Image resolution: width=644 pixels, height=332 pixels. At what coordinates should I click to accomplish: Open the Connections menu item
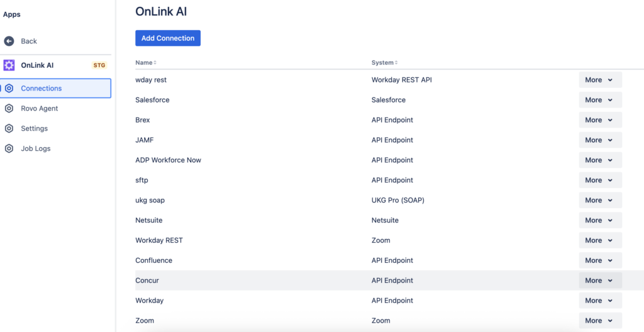(x=55, y=88)
